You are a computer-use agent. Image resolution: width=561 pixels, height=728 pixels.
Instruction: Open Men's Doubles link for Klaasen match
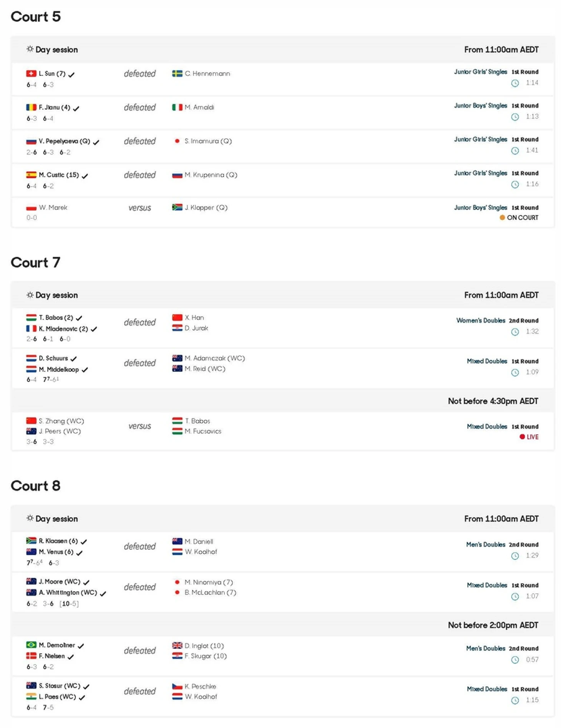pos(485,544)
